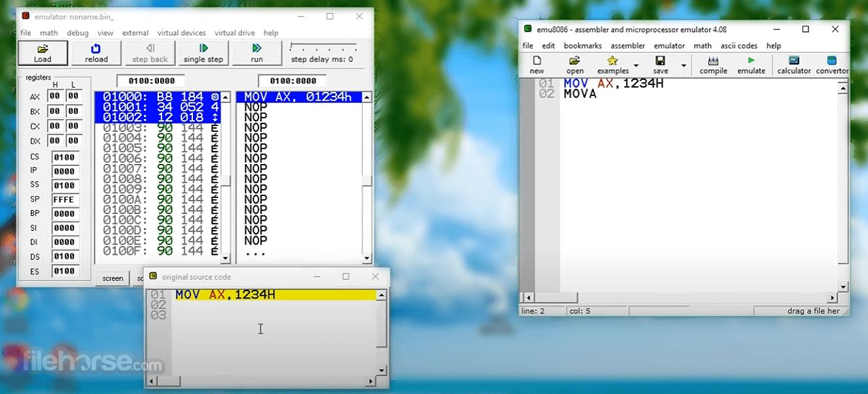Click the DI register field
The height and width of the screenshot is (394, 868).
coord(65,242)
